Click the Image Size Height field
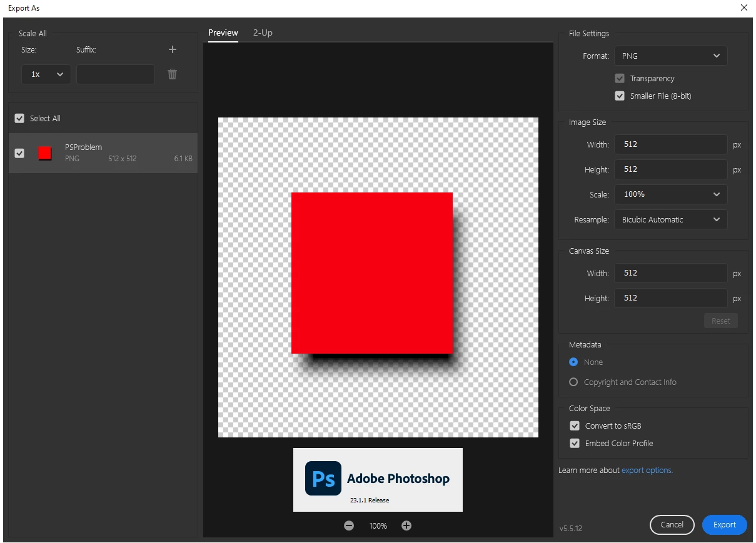The width and height of the screenshot is (756, 543). tap(671, 169)
